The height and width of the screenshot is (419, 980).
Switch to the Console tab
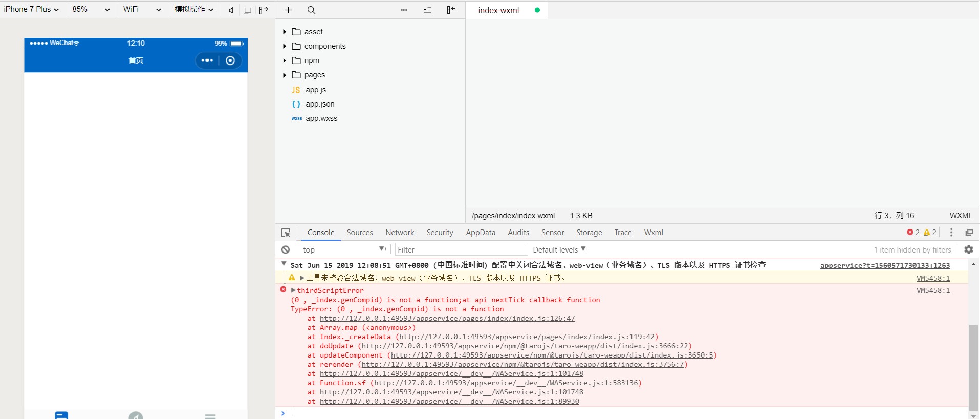tap(321, 233)
